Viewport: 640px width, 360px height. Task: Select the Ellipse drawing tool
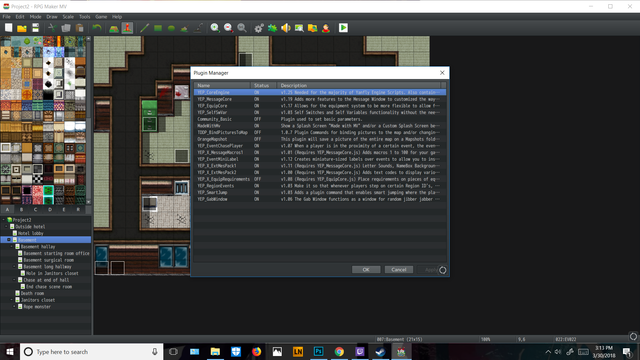(171, 28)
